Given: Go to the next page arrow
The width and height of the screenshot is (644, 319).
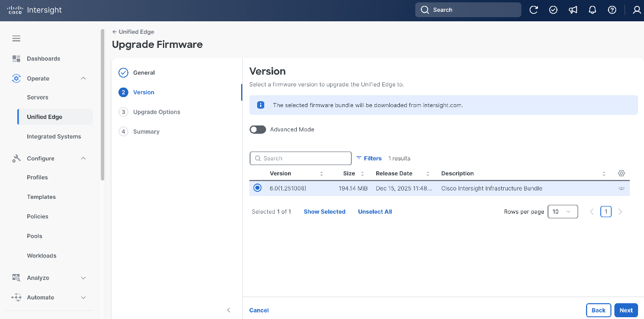Looking at the screenshot, I should click(620, 211).
